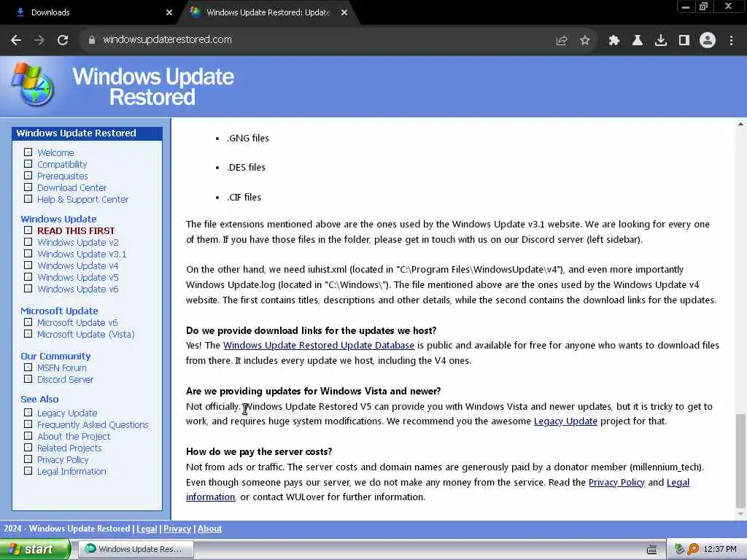Open Windows Update Restored Update Database link
The image size is (747, 560).
coord(319,345)
